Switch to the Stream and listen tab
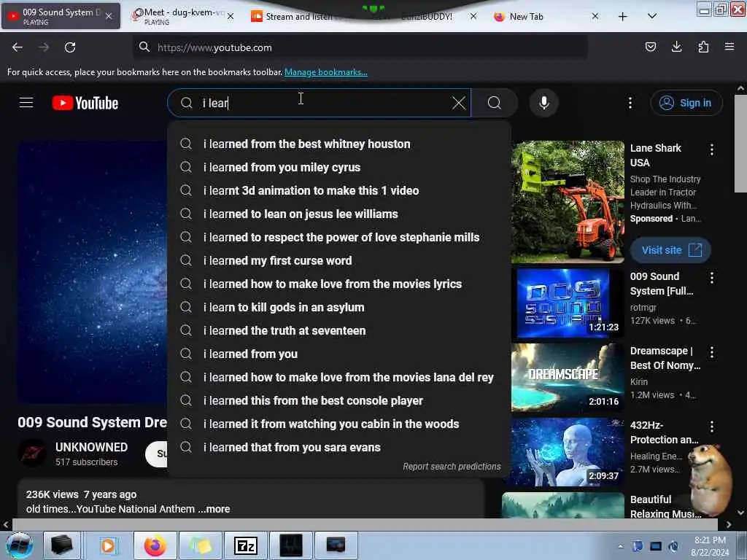The width and height of the screenshot is (747, 560). click(x=299, y=16)
